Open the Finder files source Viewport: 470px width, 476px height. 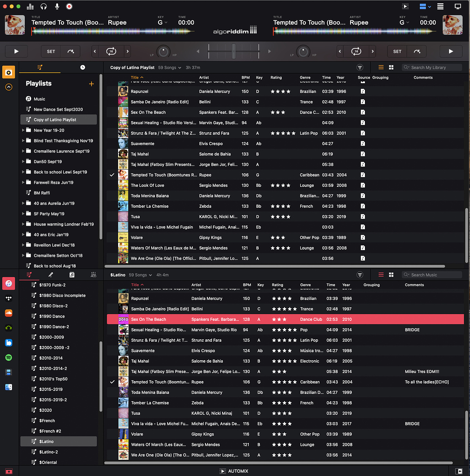tap(8, 387)
